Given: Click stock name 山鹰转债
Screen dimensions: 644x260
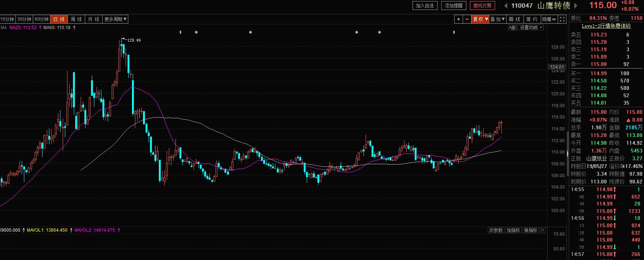Looking at the screenshot, I should [x=554, y=6].
